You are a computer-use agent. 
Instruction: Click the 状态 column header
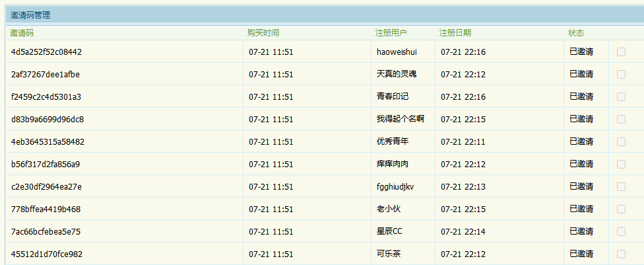tap(576, 32)
